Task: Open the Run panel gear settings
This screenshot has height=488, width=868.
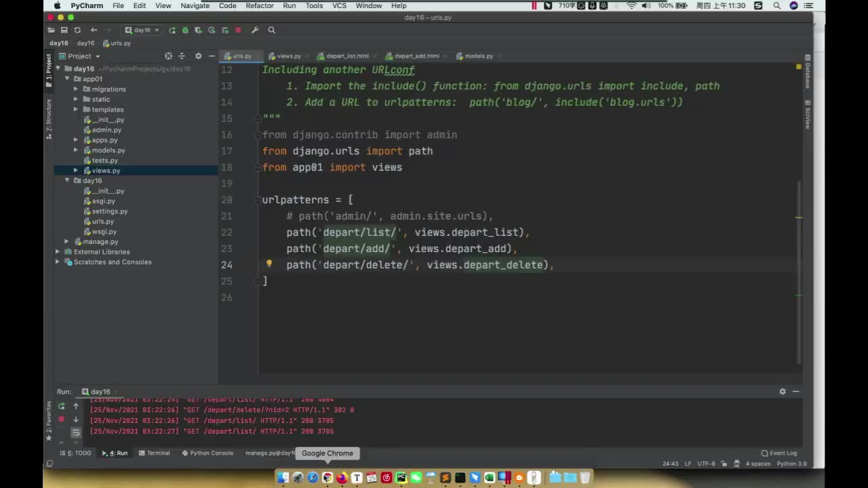Action: [783, 391]
